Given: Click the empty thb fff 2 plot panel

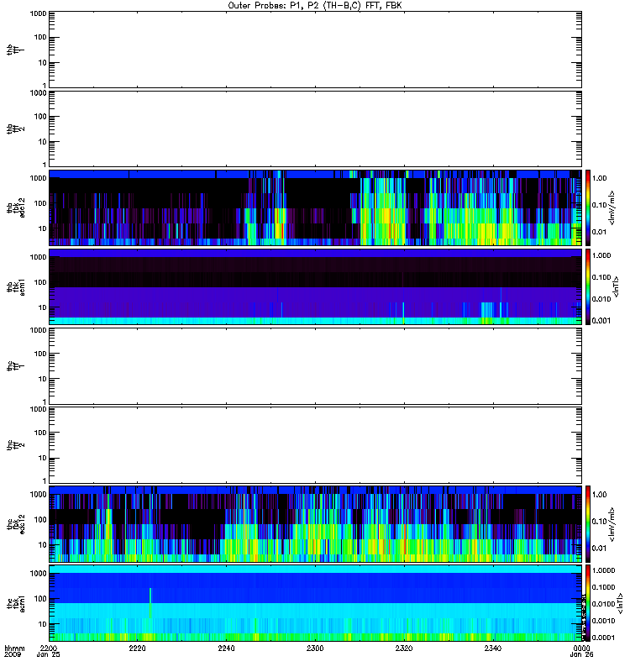Looking at the screenshot, I should 315,129.
